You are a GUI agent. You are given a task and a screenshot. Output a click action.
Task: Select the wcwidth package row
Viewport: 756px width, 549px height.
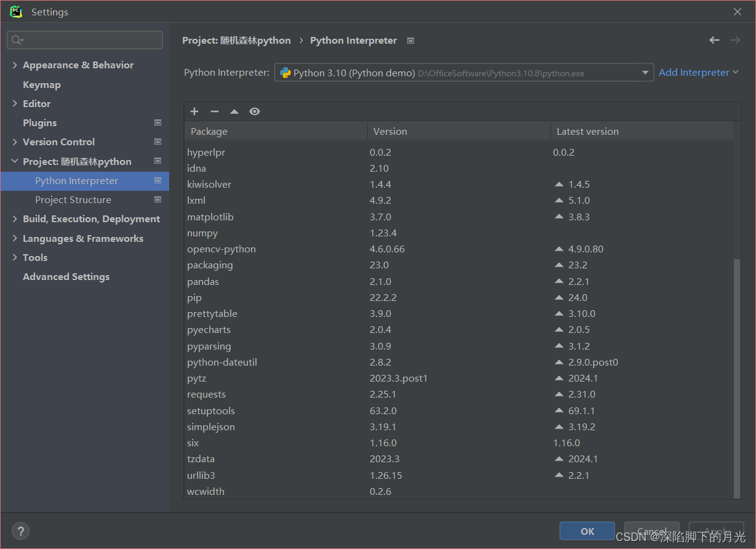point(459,491)
